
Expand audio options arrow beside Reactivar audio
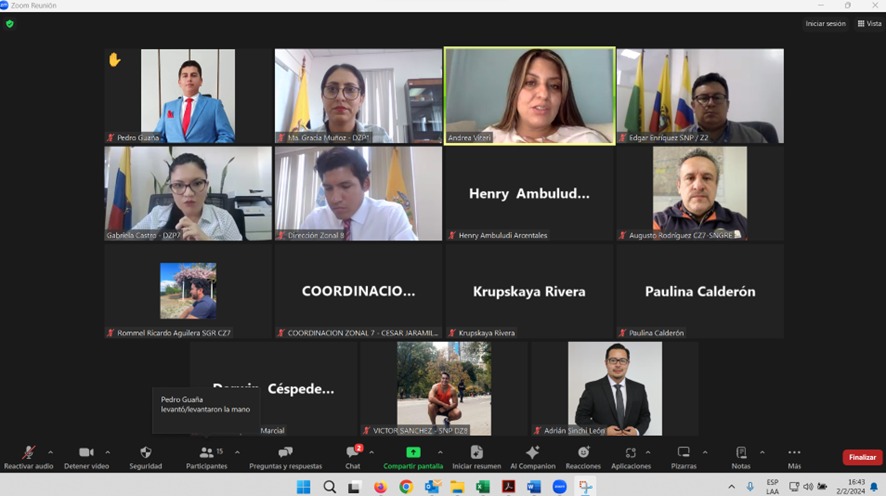click(51, 452)
